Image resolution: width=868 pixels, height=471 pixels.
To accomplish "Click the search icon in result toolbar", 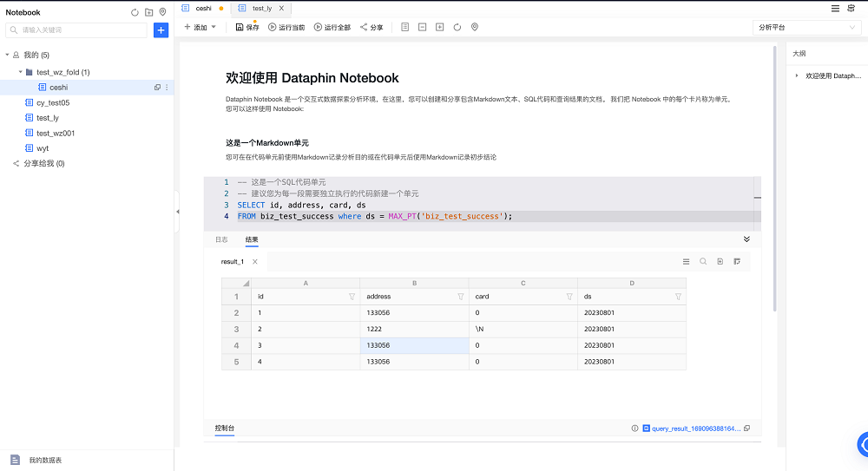I will coord(703,261).
